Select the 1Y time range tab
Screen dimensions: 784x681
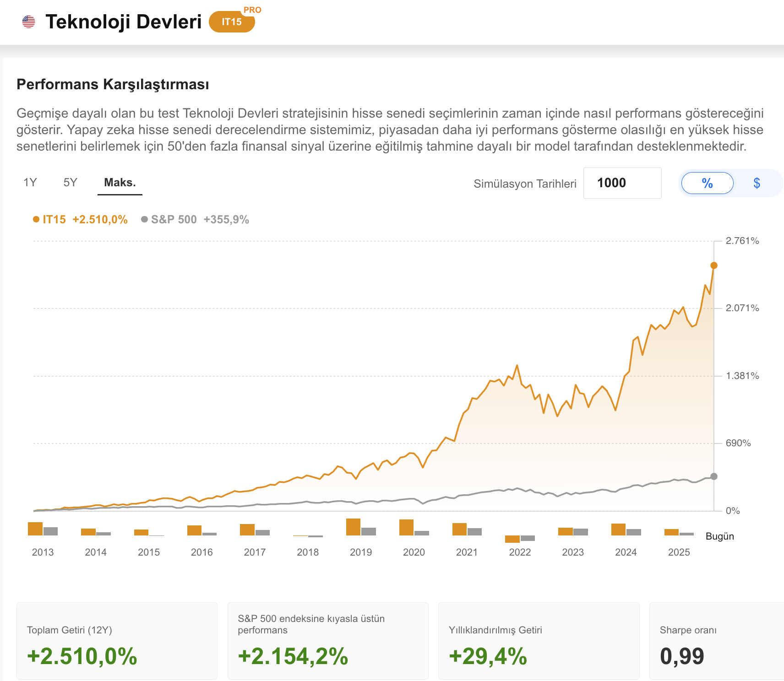(30, 183)
